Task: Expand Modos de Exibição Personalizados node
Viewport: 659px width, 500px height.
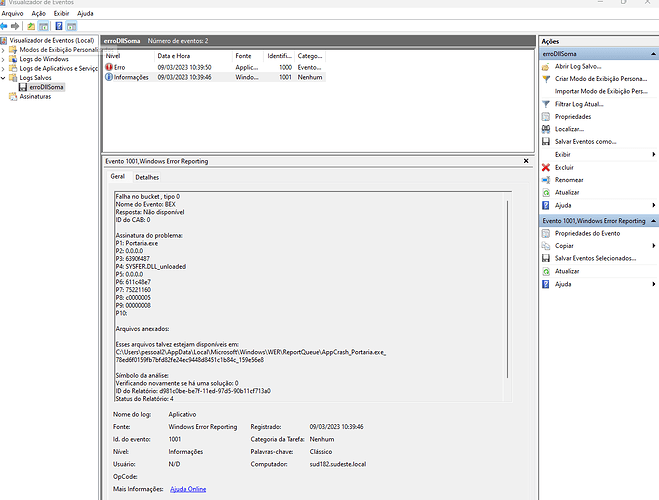Action: pyautogui.click(x=3, y=50)
